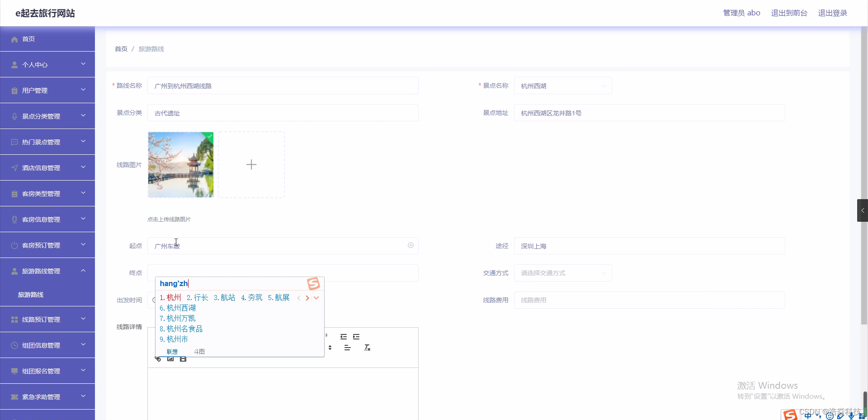The height and width of the screenshot is (420, 868).
Task: Insert a video in the route details editor
Action: point(183,358)
